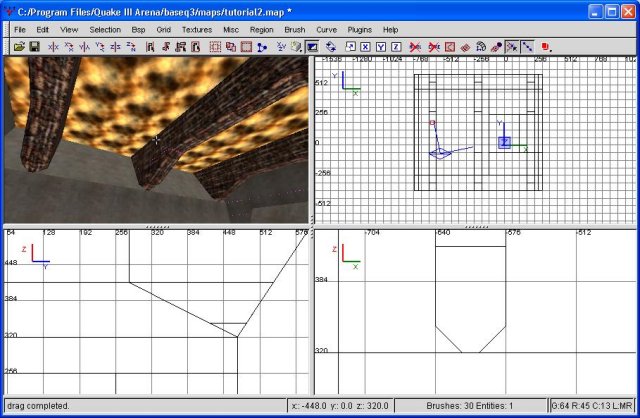This screenshot has height=418, width=640.
Task: Flip selection along the z-axis
Action: click(115, 47)
